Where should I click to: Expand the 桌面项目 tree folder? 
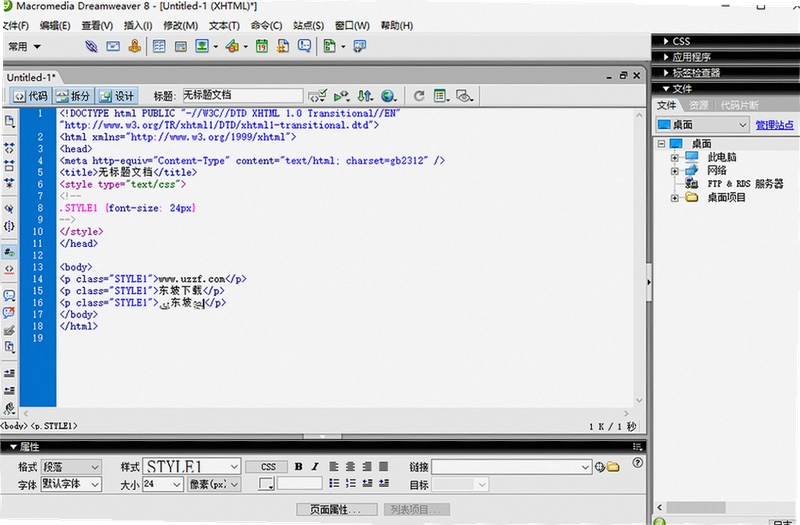(674, 198)
